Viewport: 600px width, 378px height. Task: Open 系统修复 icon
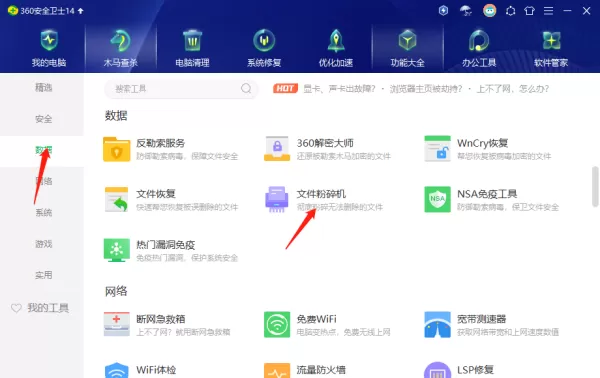(x=264, y=41)
